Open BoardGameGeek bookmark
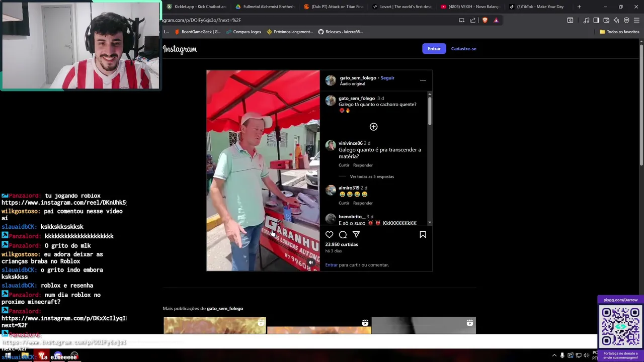 point(197,32)
